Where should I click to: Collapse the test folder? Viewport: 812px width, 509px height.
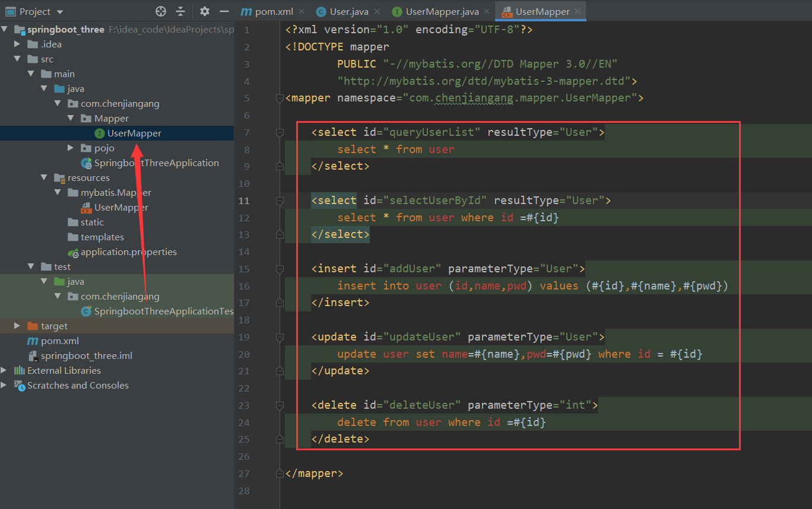click(x=31, y=266)
